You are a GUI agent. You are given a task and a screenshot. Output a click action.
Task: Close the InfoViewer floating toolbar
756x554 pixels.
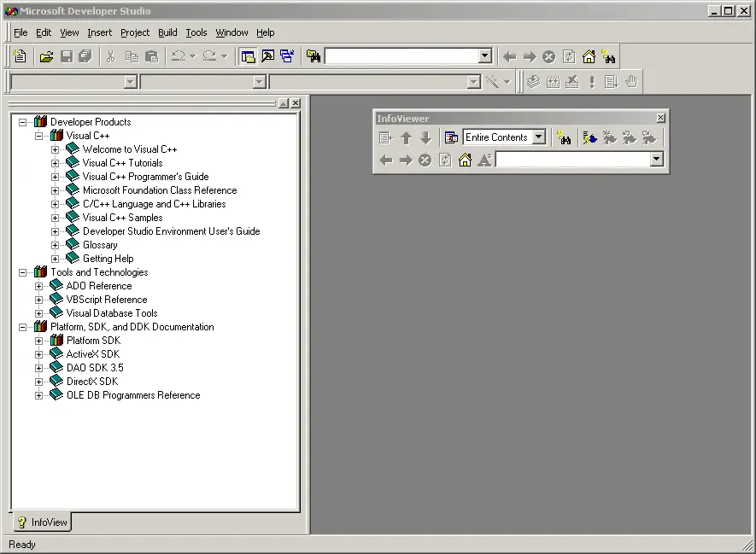point(660,118)
